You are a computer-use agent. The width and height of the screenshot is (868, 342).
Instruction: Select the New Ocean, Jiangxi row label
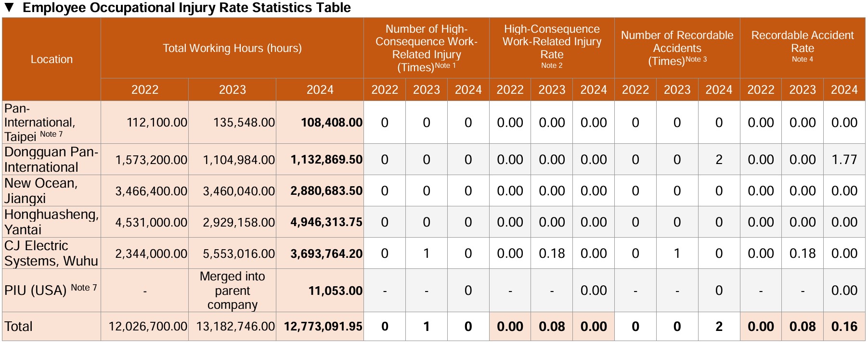tap(41, 190)
